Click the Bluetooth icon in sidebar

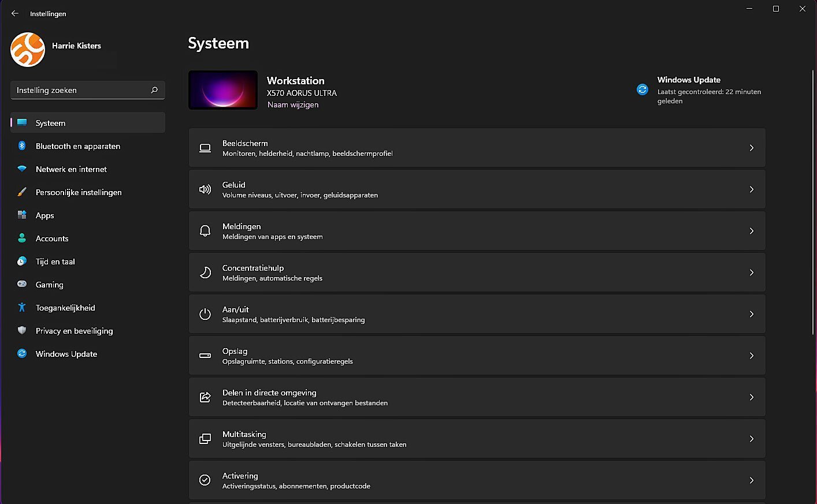[22, 145]
